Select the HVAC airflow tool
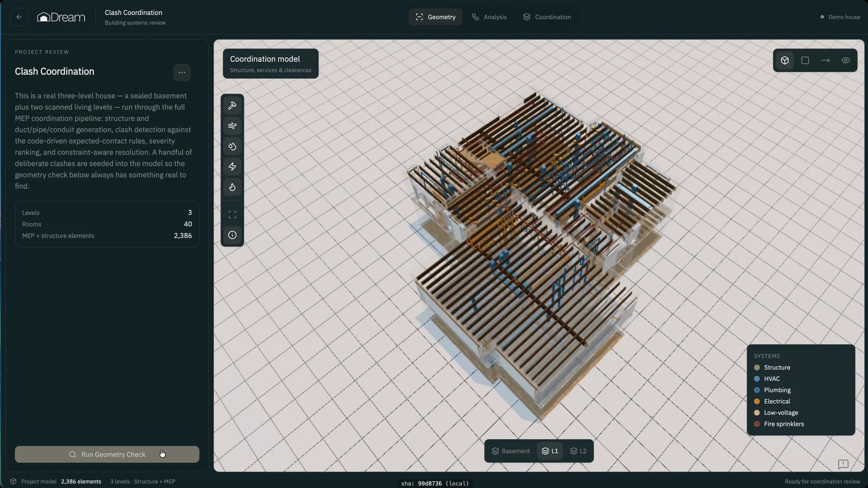This screenshot has height=488, width=868. tap(232, 126)
